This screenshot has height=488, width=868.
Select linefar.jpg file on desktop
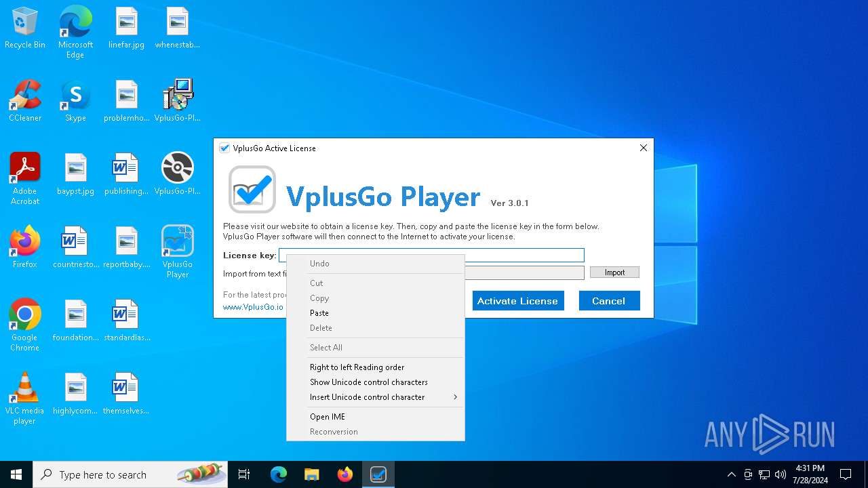(126, 28)
